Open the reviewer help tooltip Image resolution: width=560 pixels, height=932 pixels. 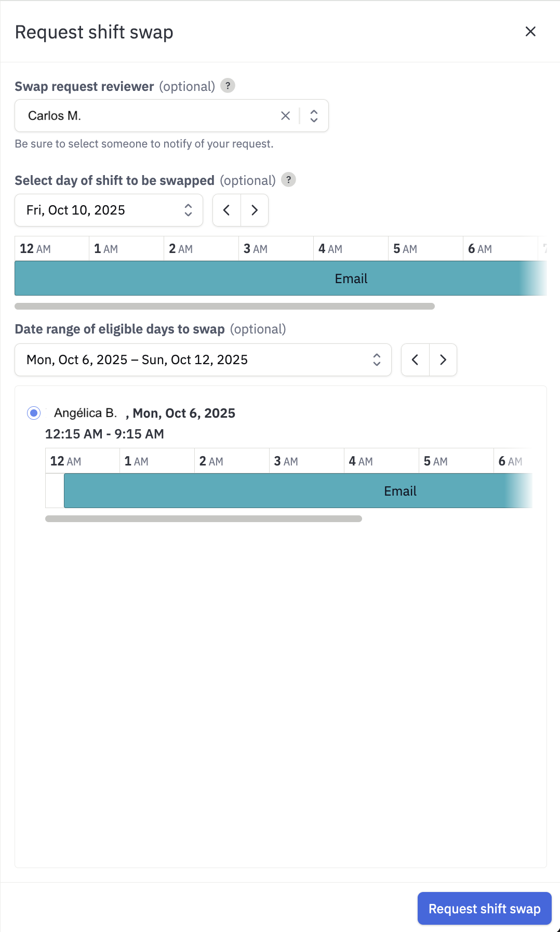[x=227, y=86]
